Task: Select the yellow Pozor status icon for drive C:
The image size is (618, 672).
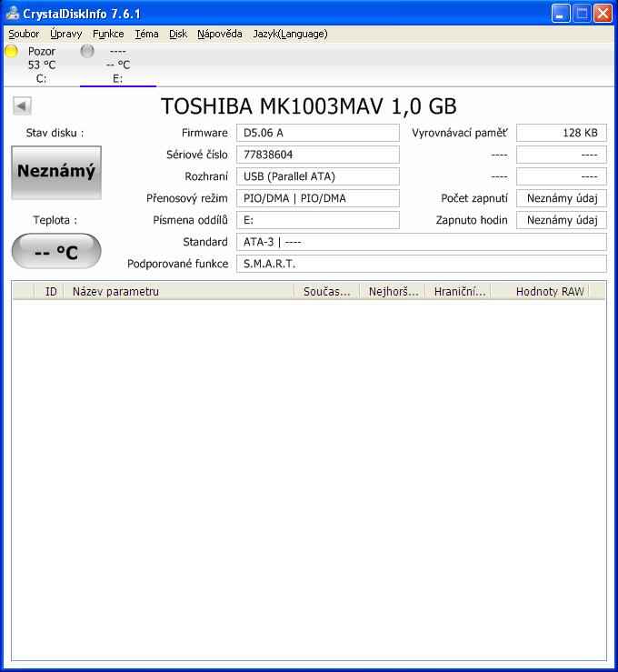Action: pos(11,52)
